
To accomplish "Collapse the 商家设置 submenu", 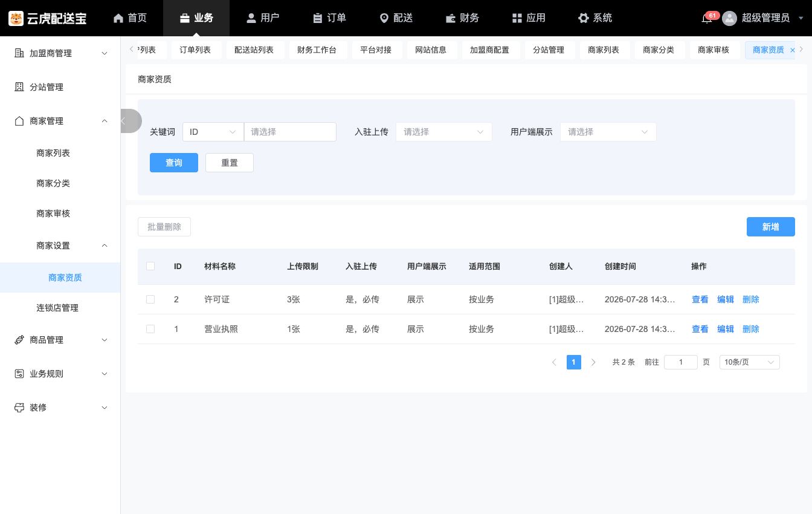I will point(60,246).
